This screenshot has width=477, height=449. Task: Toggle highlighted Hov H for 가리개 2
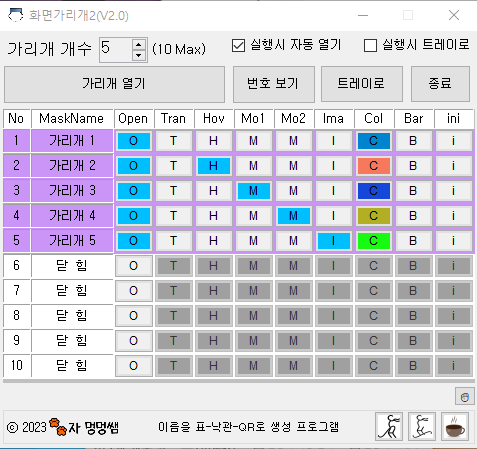[213, 166]
